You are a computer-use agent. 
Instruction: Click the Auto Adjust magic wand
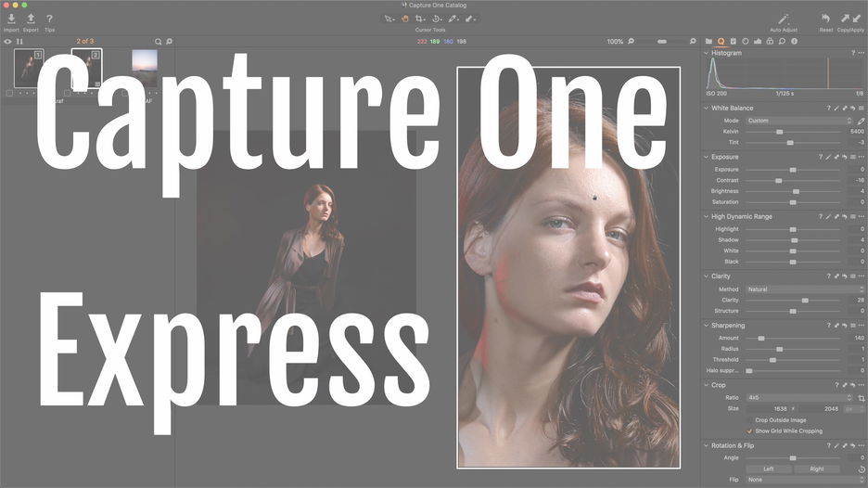784,19
